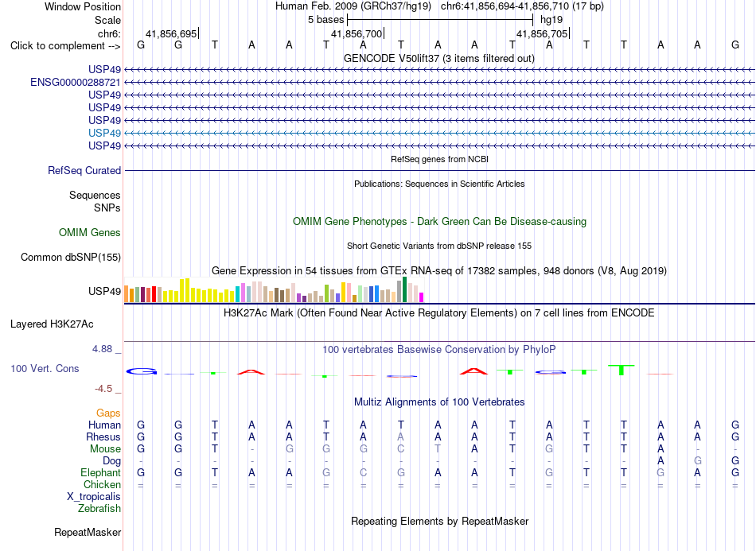This screenshot has width=756, height=551.
Task: Select the Elephant alignment row label
Action: pos(101,472)
